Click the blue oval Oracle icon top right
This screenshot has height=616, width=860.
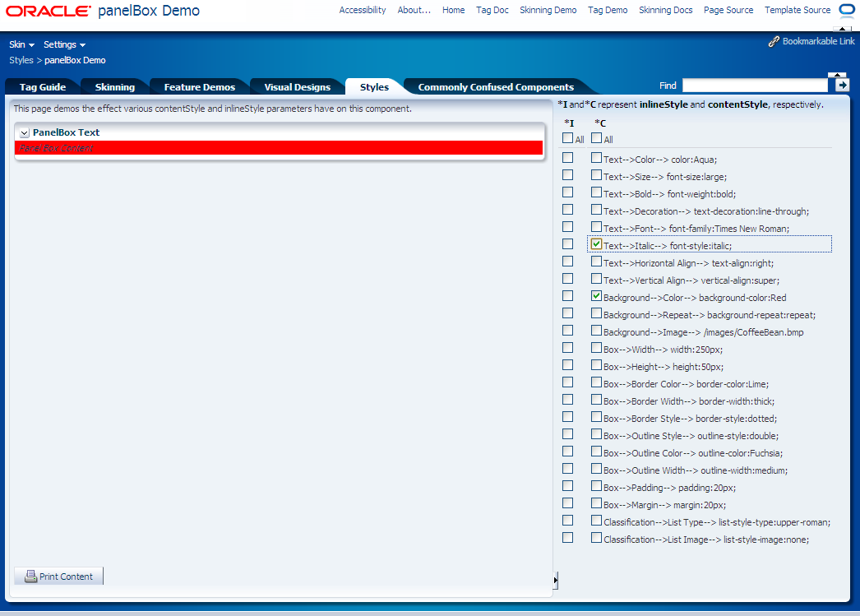(x=847, y=11)
